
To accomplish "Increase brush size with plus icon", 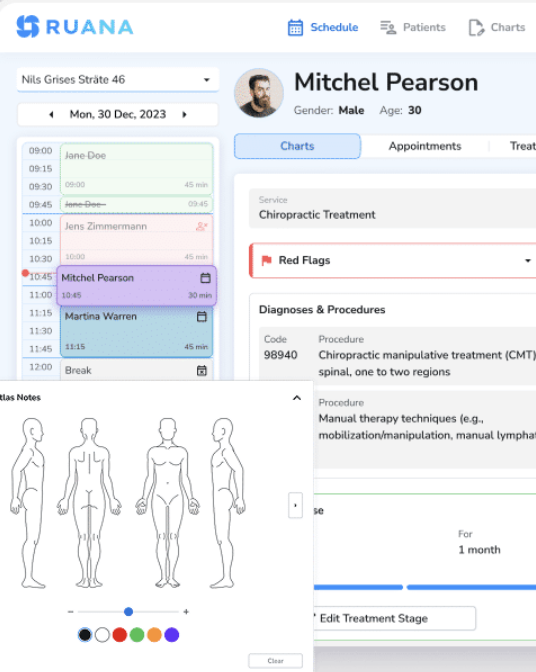I will 186,612.
